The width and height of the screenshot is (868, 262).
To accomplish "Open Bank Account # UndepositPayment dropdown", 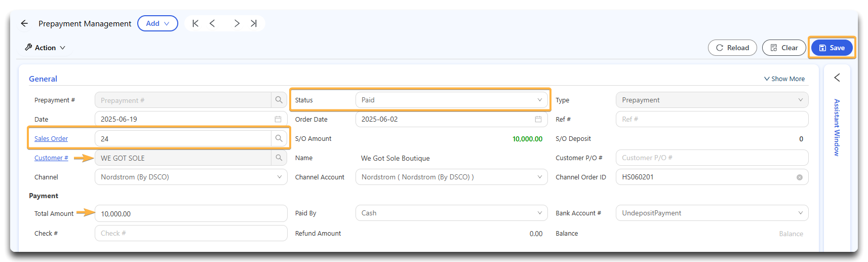I will 712,213.
